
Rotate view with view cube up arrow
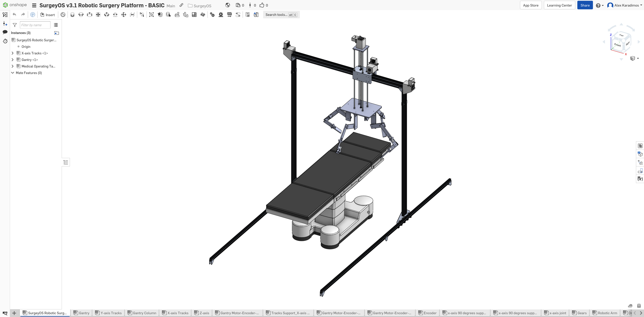coord(621,24)
